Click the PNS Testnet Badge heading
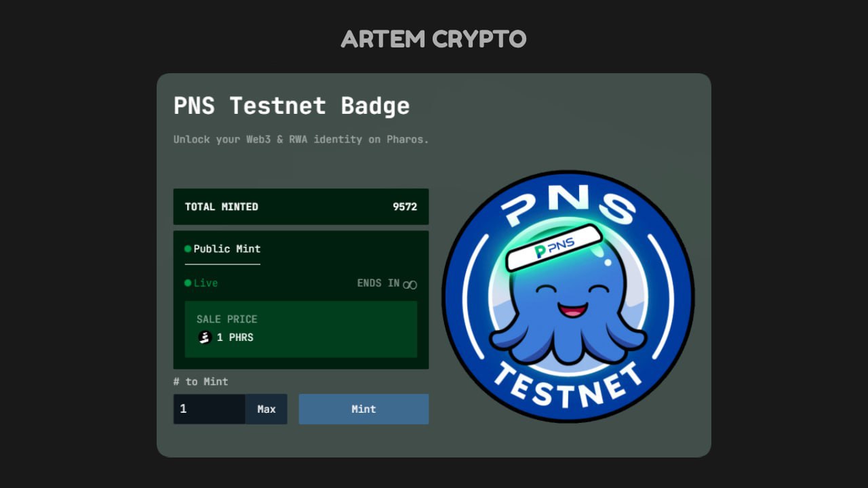The width and height of the screenshot is (868, 488). point(292,106)
